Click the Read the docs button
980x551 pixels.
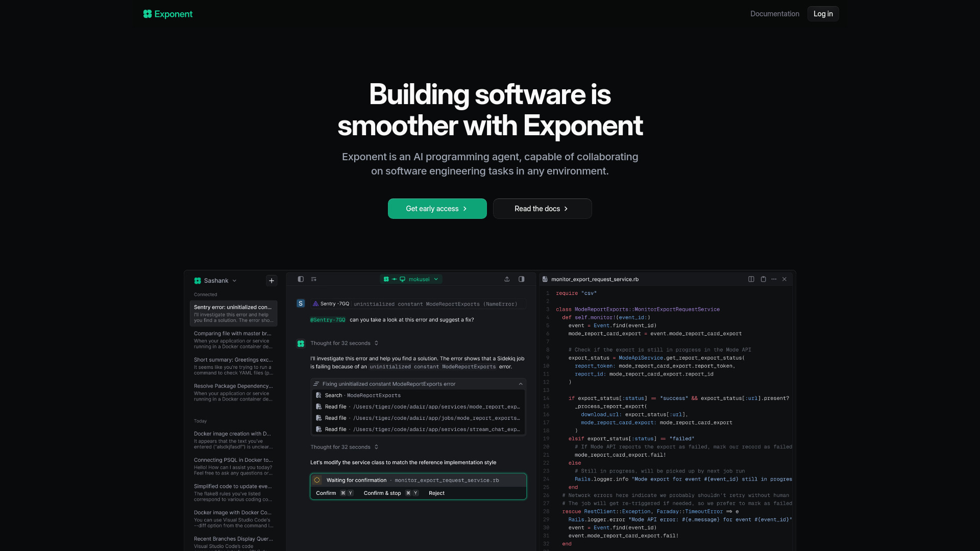[x=542, y=209]
